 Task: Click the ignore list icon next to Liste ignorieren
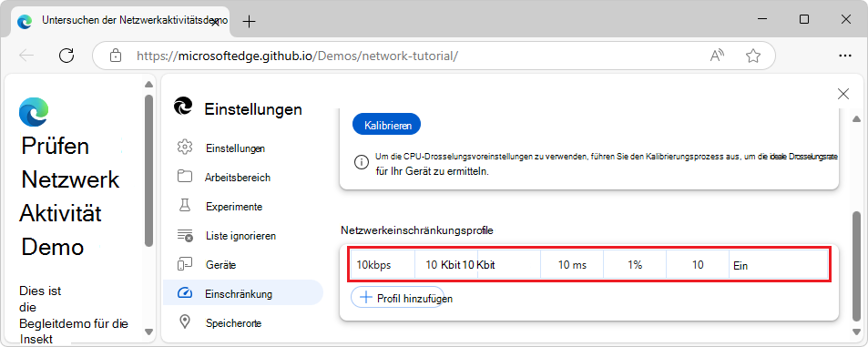184,235
